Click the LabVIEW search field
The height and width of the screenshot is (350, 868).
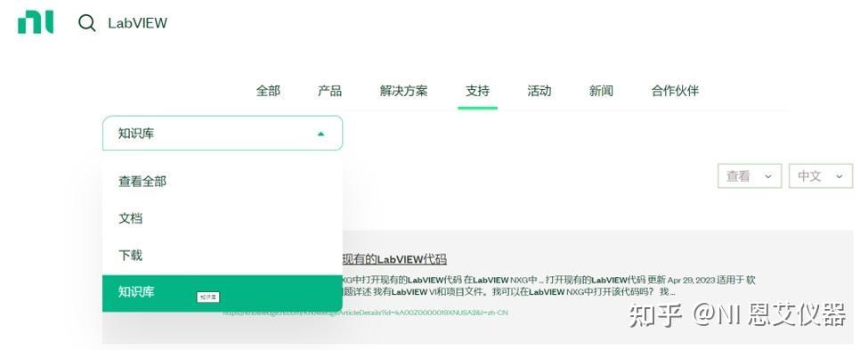coord(137,22)
